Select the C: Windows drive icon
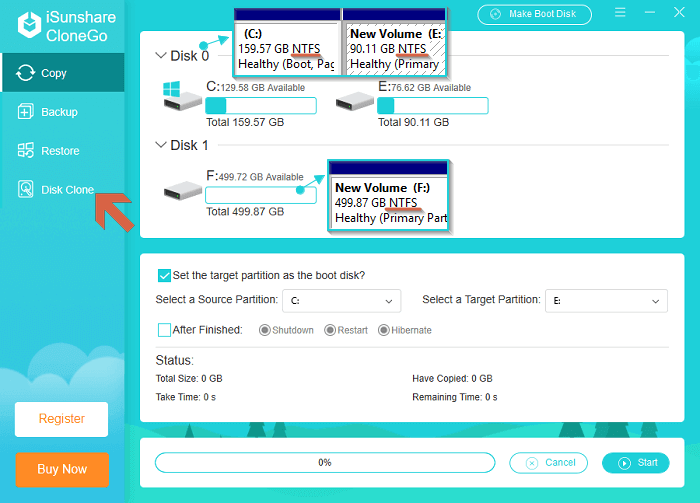The image size is (700, 503). click(x=182, y=96)
